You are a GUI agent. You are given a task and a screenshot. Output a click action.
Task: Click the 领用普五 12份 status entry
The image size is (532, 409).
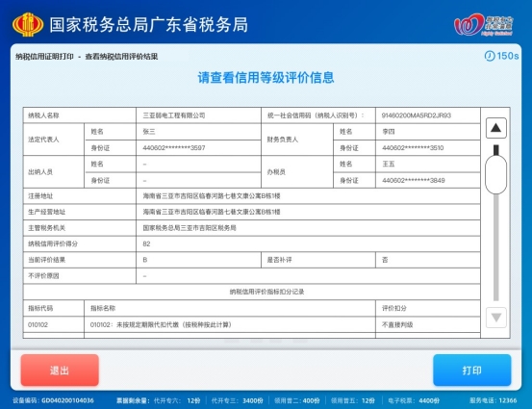click(353, 400)
